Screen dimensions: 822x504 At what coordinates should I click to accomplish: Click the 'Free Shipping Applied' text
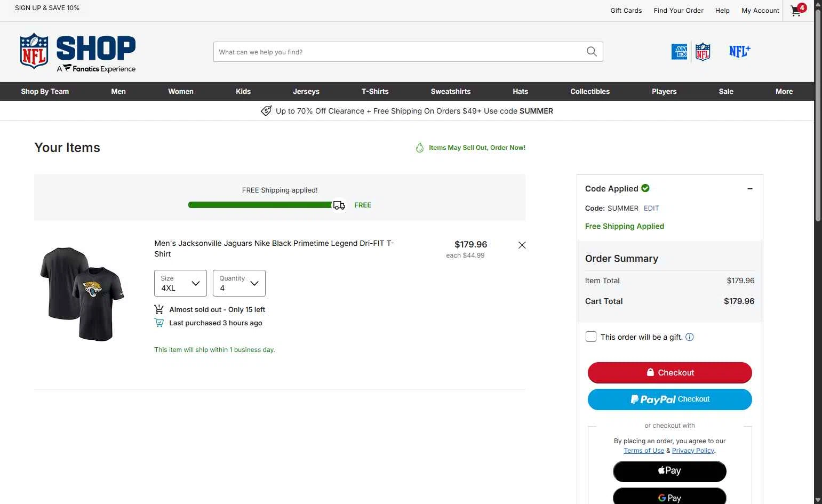(x=625, y=226)
